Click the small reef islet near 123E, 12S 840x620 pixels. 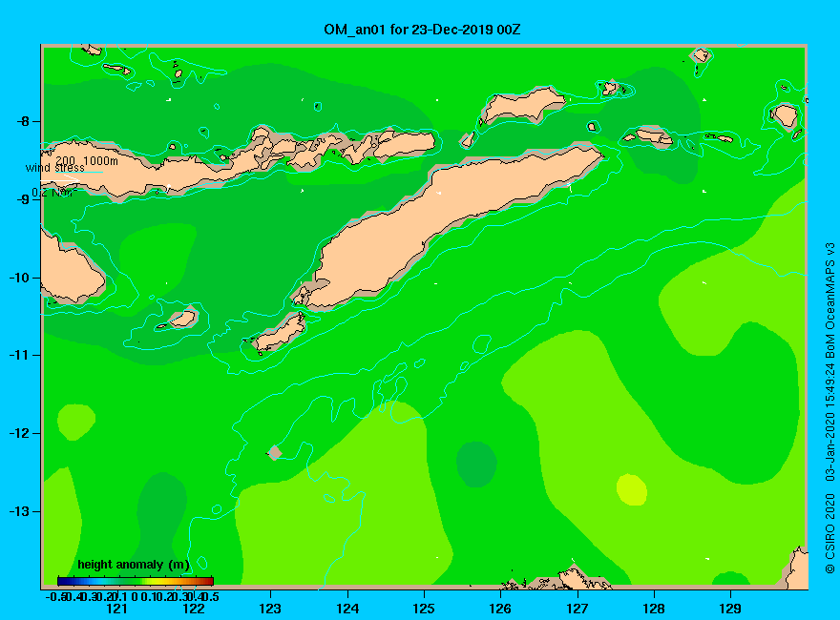point(275,452)
